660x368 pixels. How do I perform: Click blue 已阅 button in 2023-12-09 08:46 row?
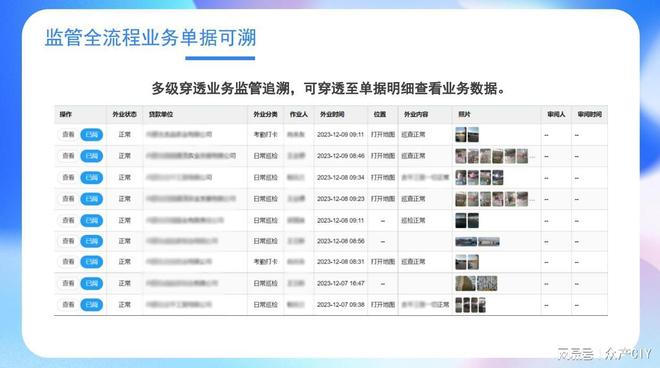pyautogui.click(x=92, y=156)
